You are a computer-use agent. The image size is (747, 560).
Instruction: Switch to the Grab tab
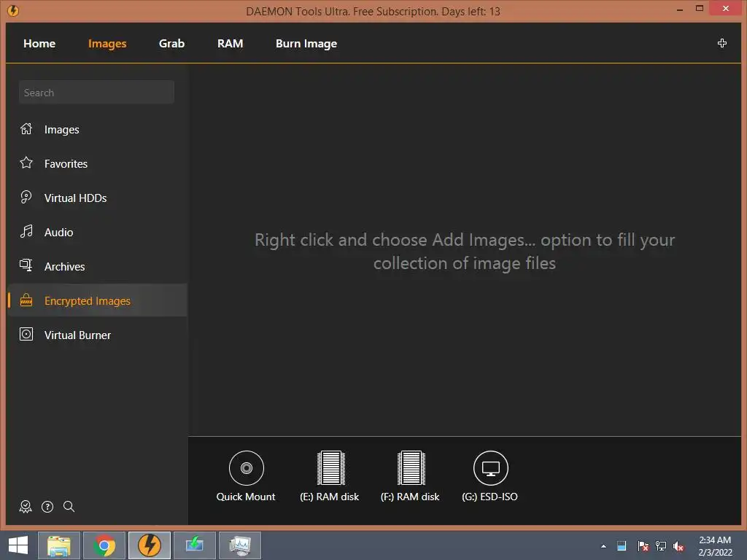pyautogui.click(x=171, y=43)
